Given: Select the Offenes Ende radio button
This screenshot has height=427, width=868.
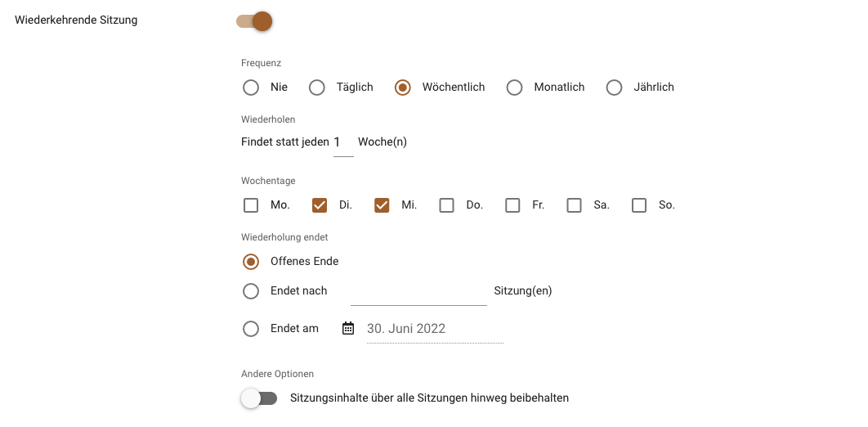Looking at the screenshot, I should coord(251,262).
